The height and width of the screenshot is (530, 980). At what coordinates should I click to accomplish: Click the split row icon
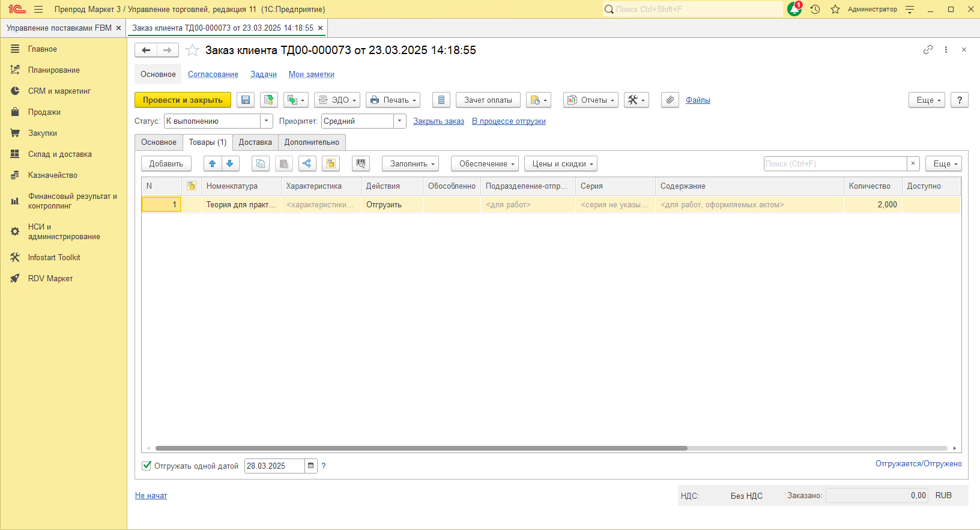(307, 164)
